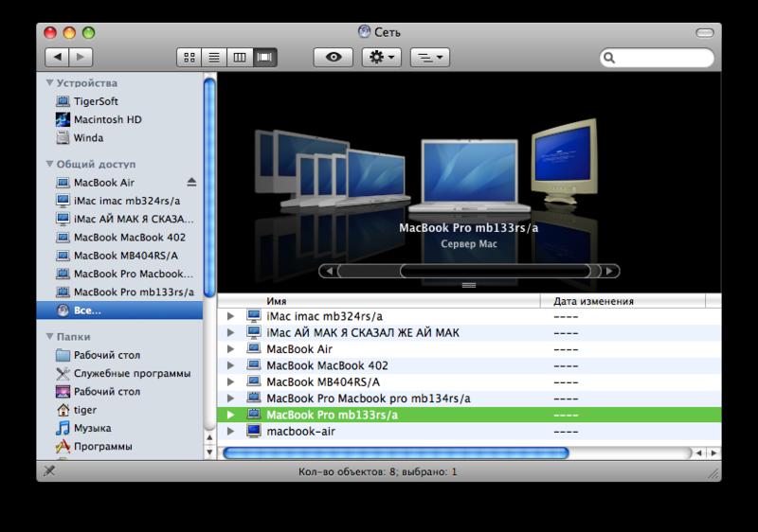
Task: Expand the macbook-air list row
Action: 230,432
